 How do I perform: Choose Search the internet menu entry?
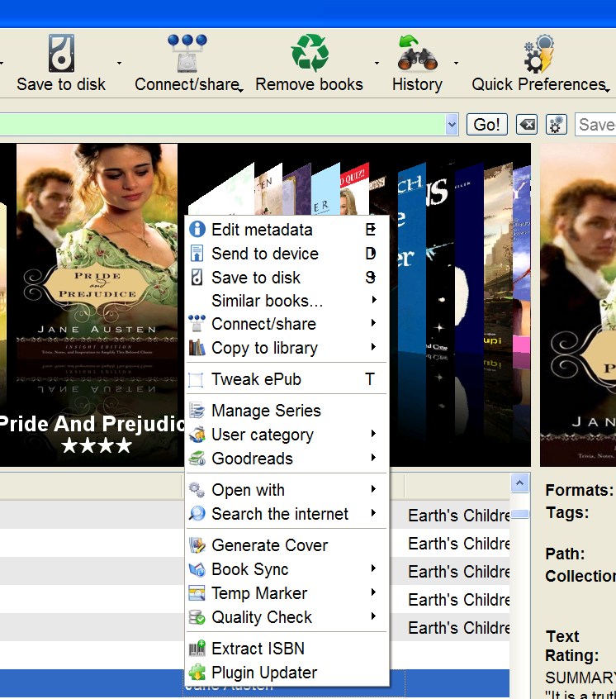[287, 514]
